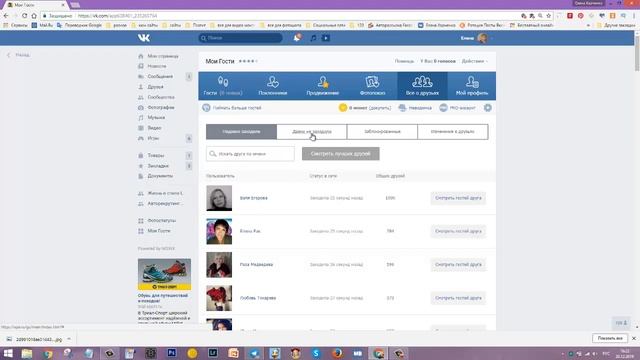This screenshot has height=360, width=640.
Task: Open Сообщества in sidebar
Action: click(161, 98)
